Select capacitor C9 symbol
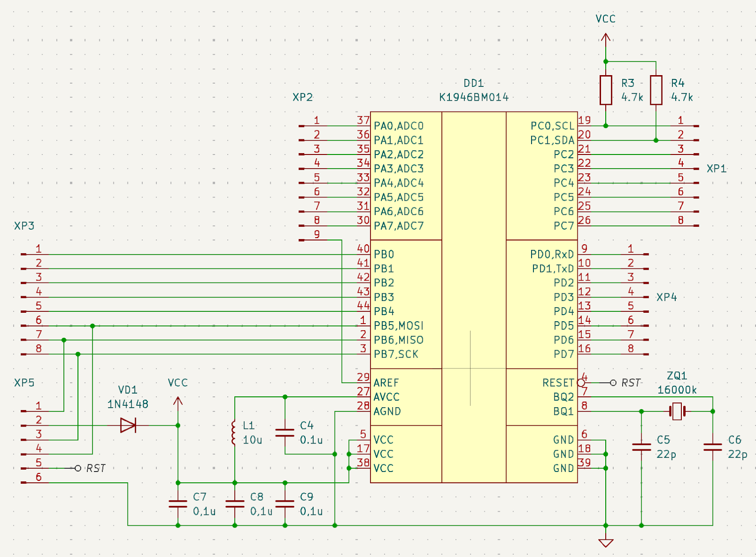The width and height of the screenshot is (756, 557). click(x=285, y=504)
